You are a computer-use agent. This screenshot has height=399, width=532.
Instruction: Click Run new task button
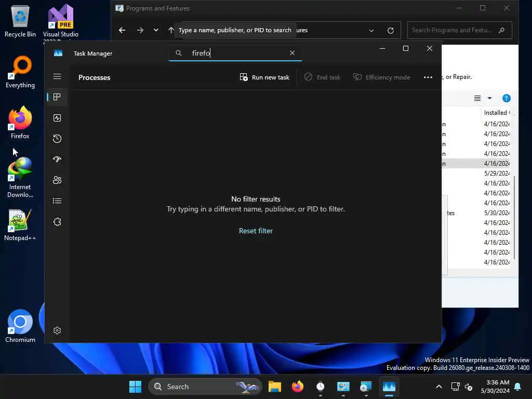click(264, 77)
